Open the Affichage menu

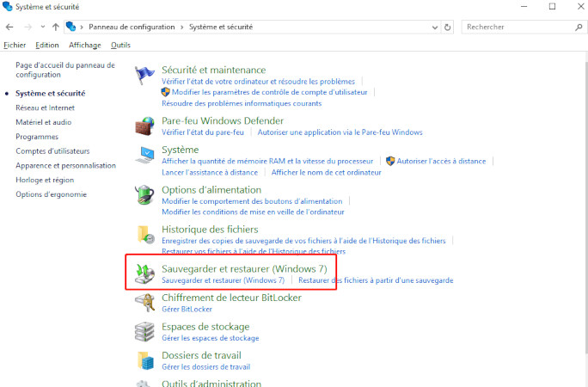pos(85,45)
